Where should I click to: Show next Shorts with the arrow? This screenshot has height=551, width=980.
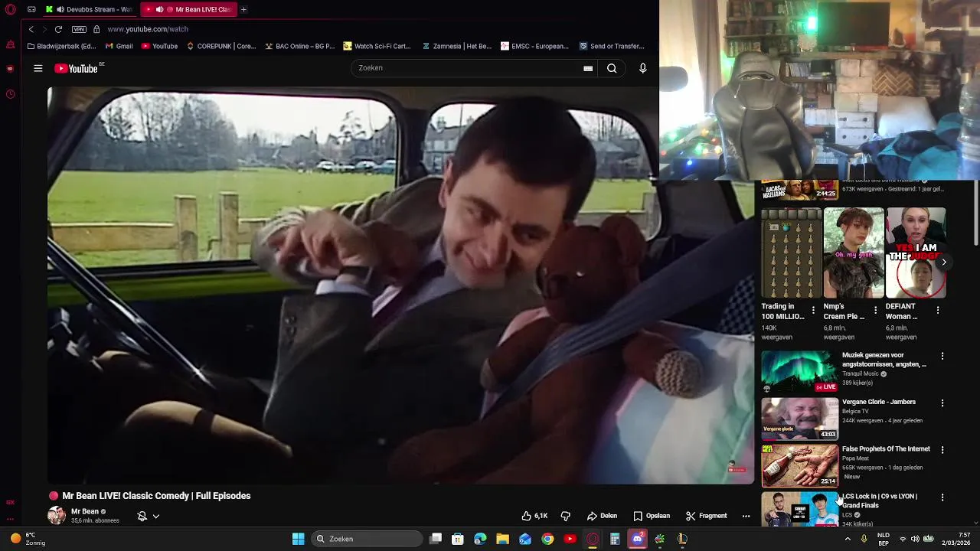(944, 262)
